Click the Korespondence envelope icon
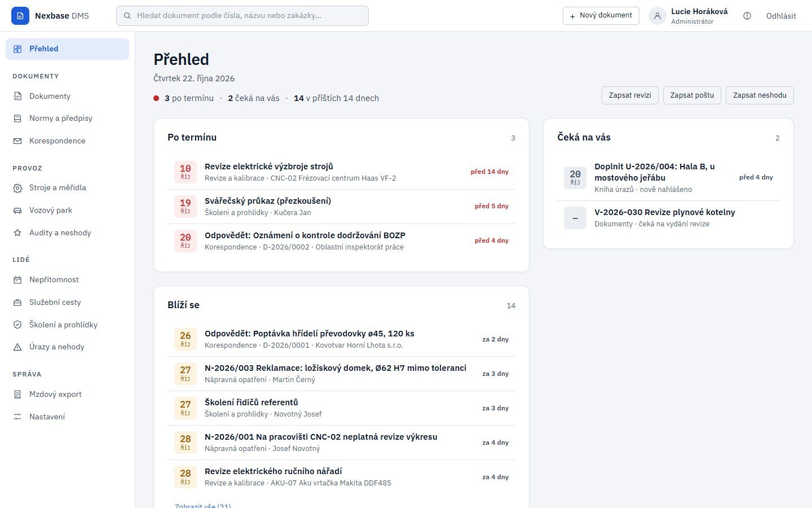Screen dimensions: 812x508 click(x=17, y=141)
